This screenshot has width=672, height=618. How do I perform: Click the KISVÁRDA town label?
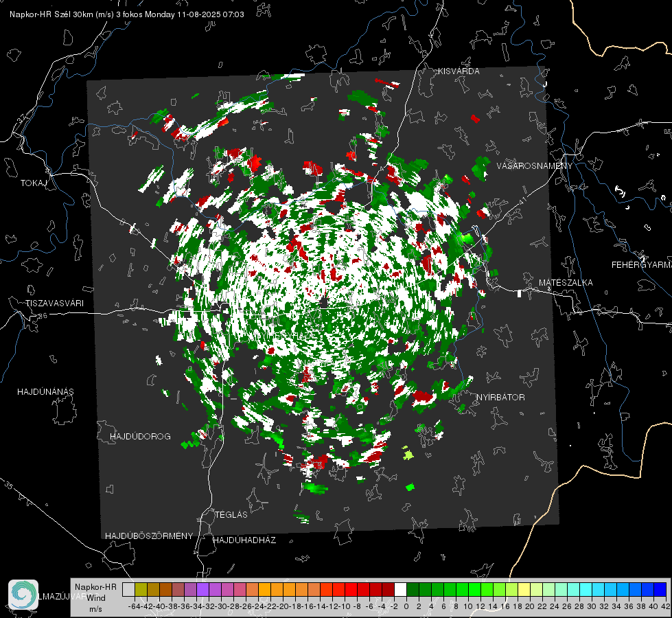click(459, 71)
